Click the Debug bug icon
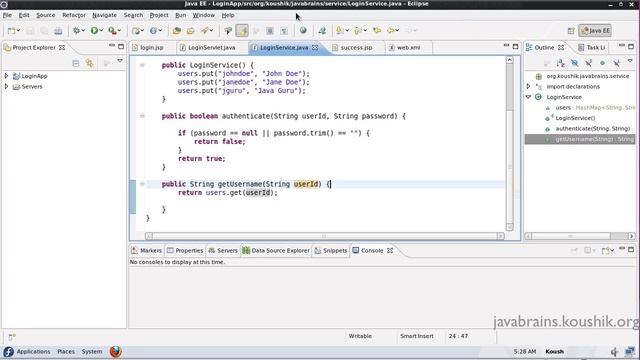Viewport: 640px width, 360px height. point(76,31)
